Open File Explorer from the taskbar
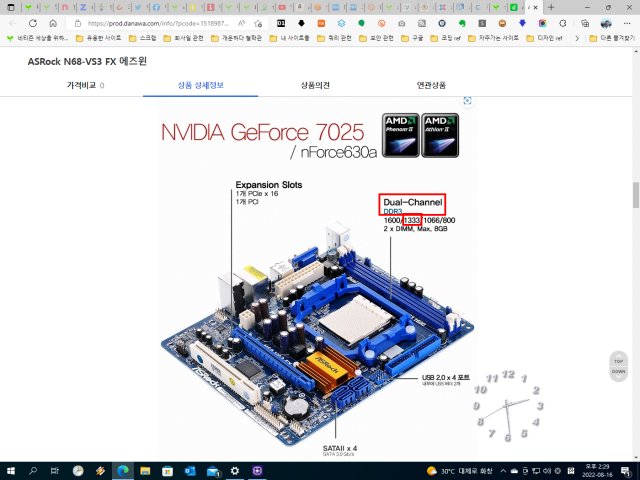 (145, 471)
